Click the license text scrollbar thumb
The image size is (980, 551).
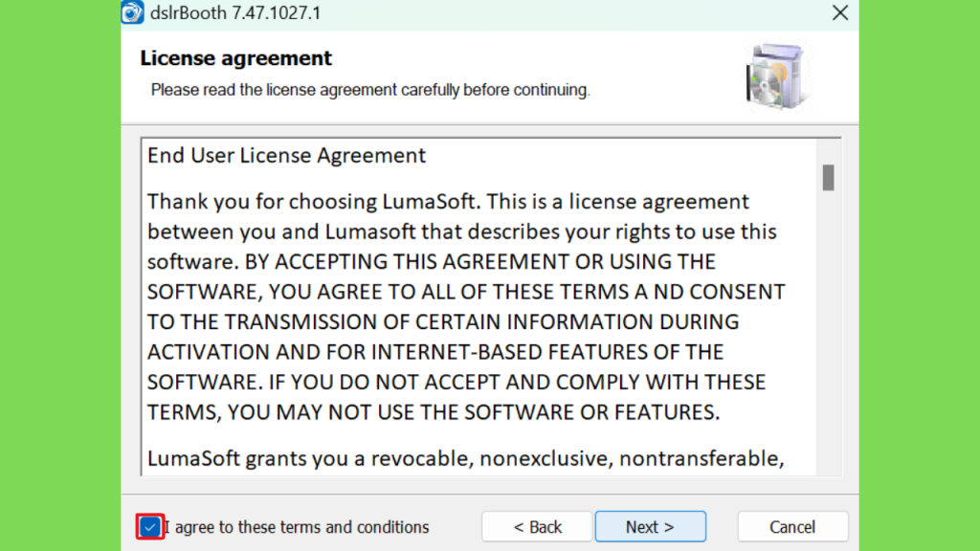828,177
